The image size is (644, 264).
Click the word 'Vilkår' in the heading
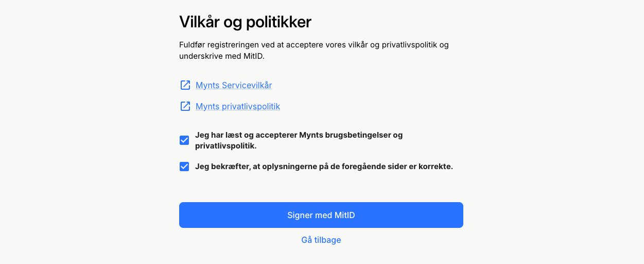(x=199, y=22)
